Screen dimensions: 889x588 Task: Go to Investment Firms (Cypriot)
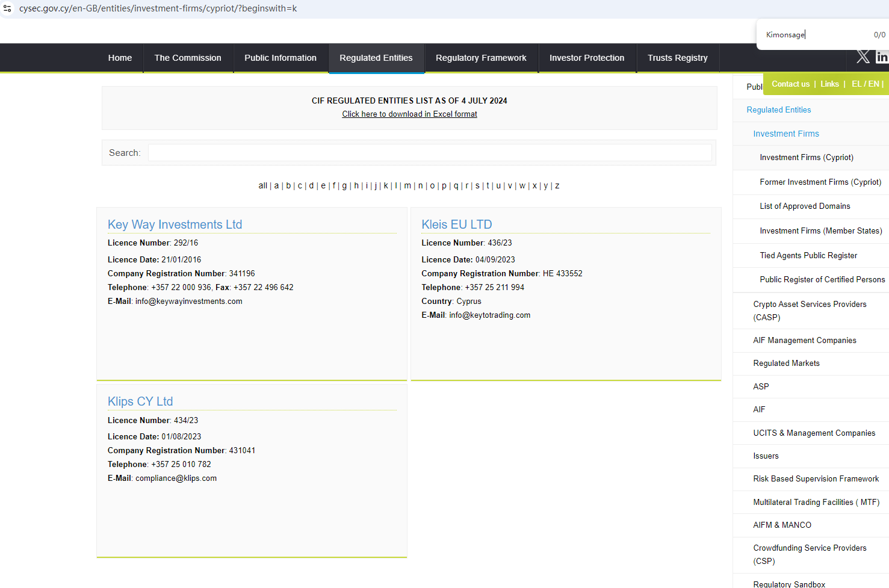pyautogui.click(x=807, y=158)
